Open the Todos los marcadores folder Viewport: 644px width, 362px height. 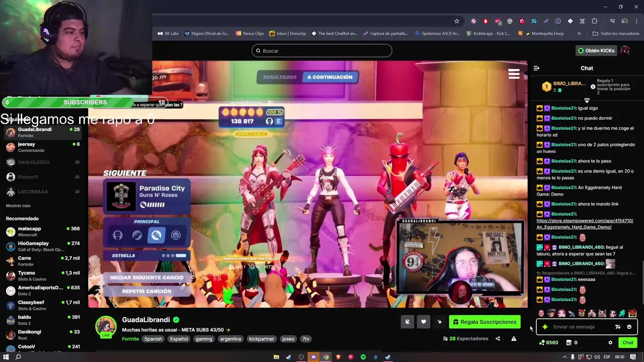coord(616,34)
